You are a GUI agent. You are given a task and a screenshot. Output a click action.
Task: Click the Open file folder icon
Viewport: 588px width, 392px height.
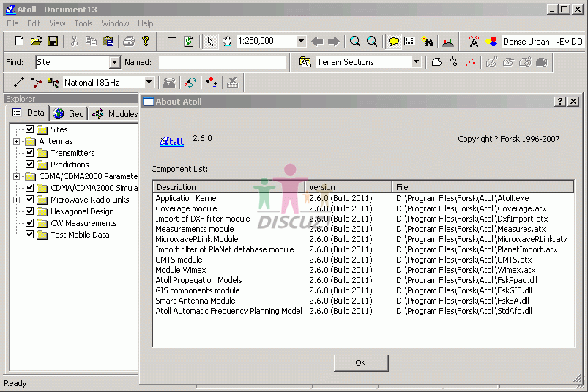tap(36, 42)
